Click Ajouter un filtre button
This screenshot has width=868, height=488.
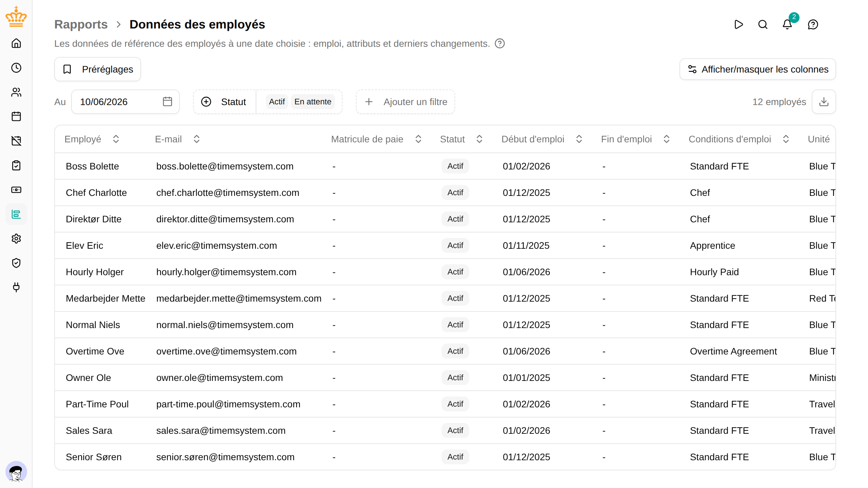coord(406,102)
